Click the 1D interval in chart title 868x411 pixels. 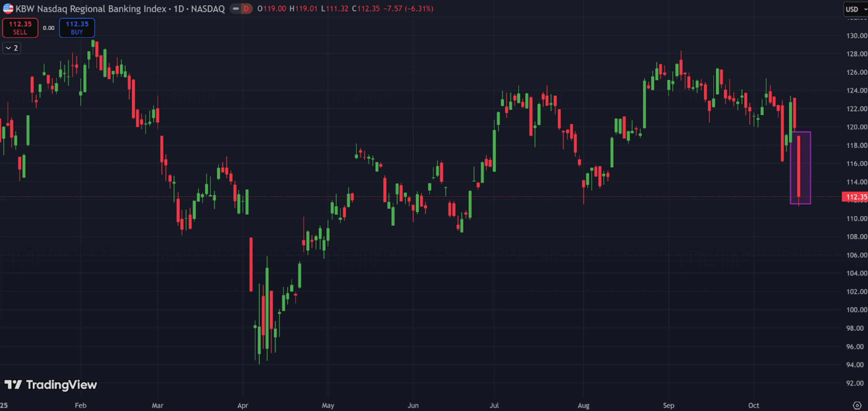coord(178,9)
